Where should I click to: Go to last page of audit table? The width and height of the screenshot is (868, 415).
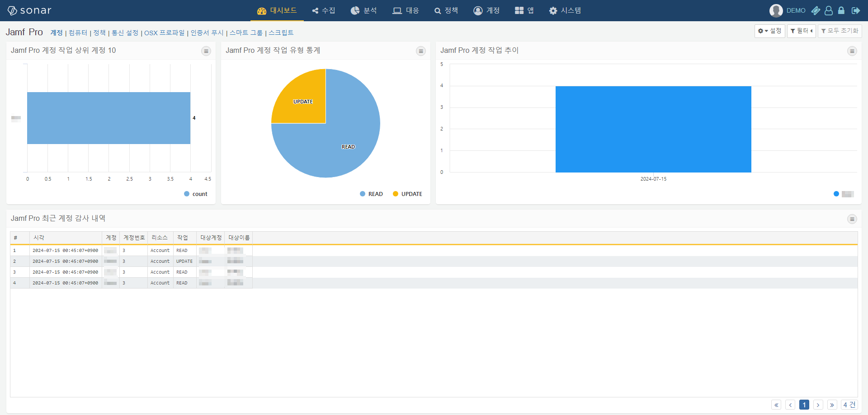(832, 405)
